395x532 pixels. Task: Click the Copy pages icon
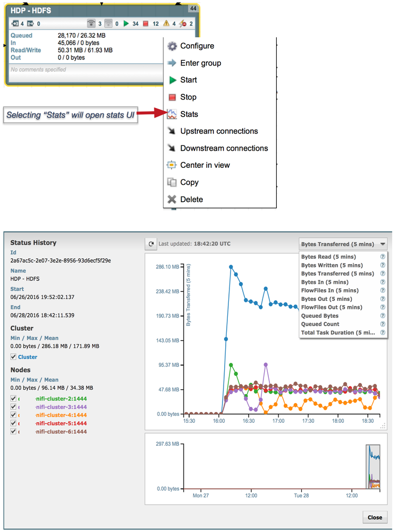[x=172, y=182]
